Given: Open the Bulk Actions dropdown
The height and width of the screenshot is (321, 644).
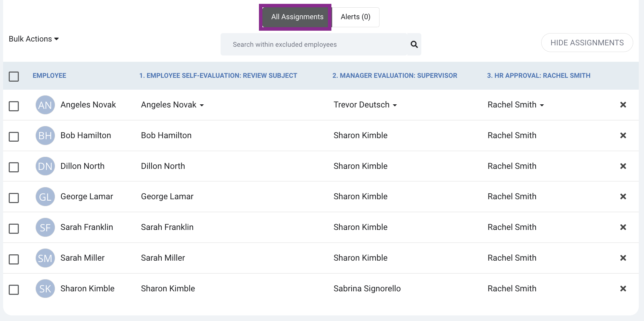Looking at the screenshot, I should (34, 39).
